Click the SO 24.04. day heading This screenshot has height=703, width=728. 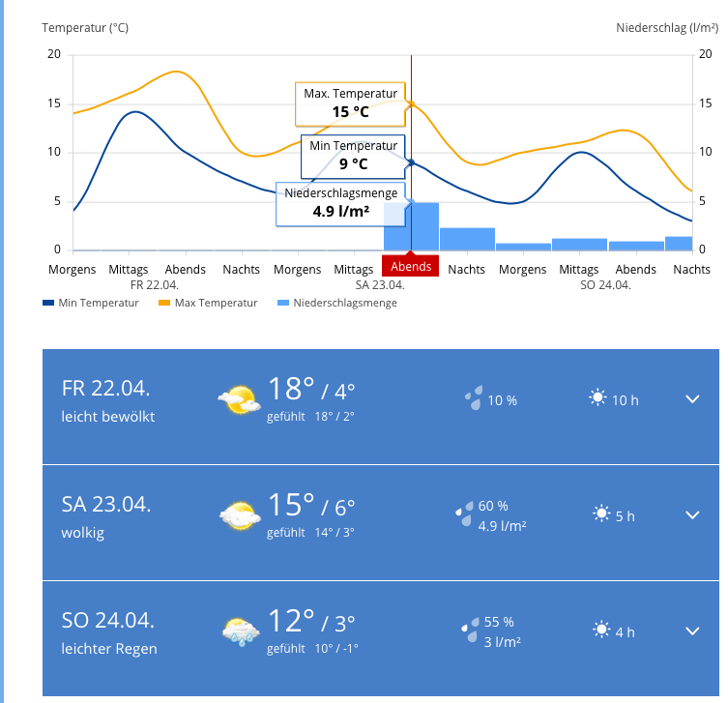[108, 620]
